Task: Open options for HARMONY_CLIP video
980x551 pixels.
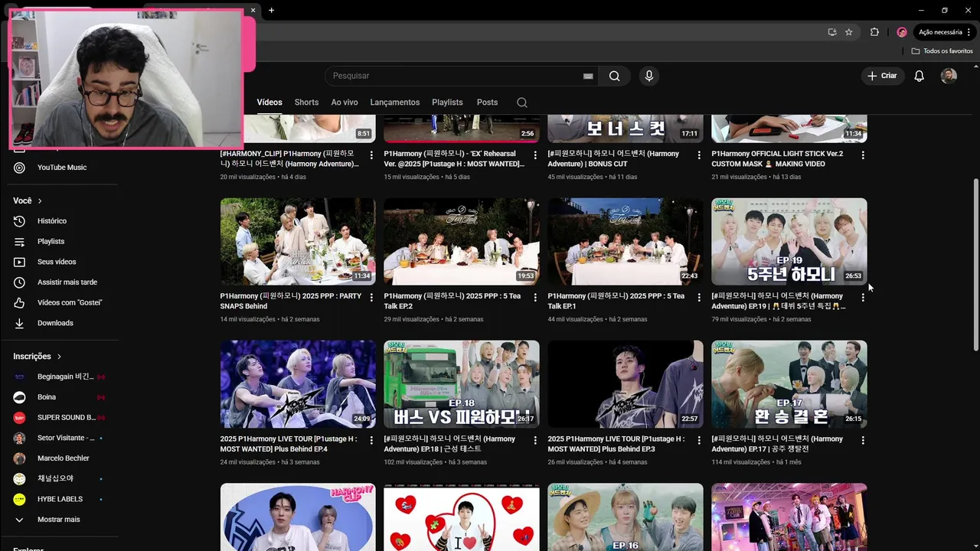Action: pyautogui.click(x=371, y=155)
